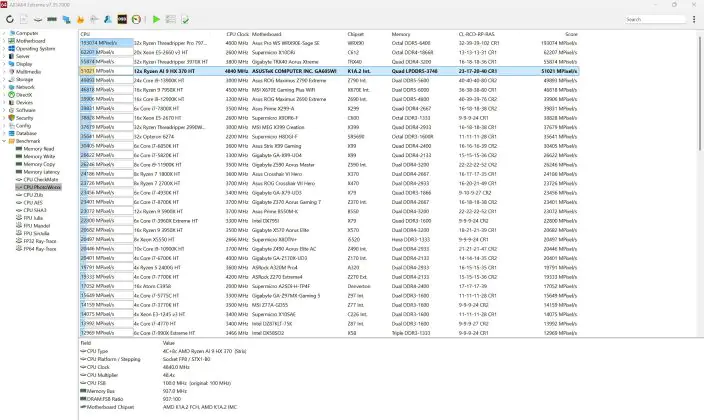Click the clock icon in the toolbar
The width and height of the screenshot is (704, 420).
[x=136, y=19]
